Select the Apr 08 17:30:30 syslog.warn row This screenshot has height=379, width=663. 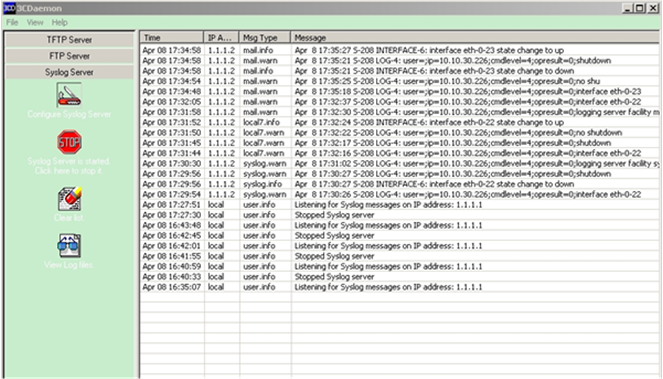(x=400, y=164)
